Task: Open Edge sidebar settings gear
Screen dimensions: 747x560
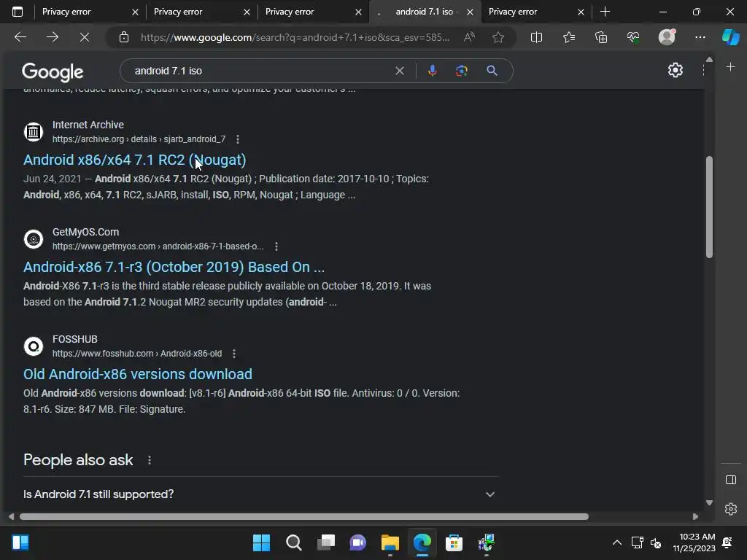Action: click(731, 509)
